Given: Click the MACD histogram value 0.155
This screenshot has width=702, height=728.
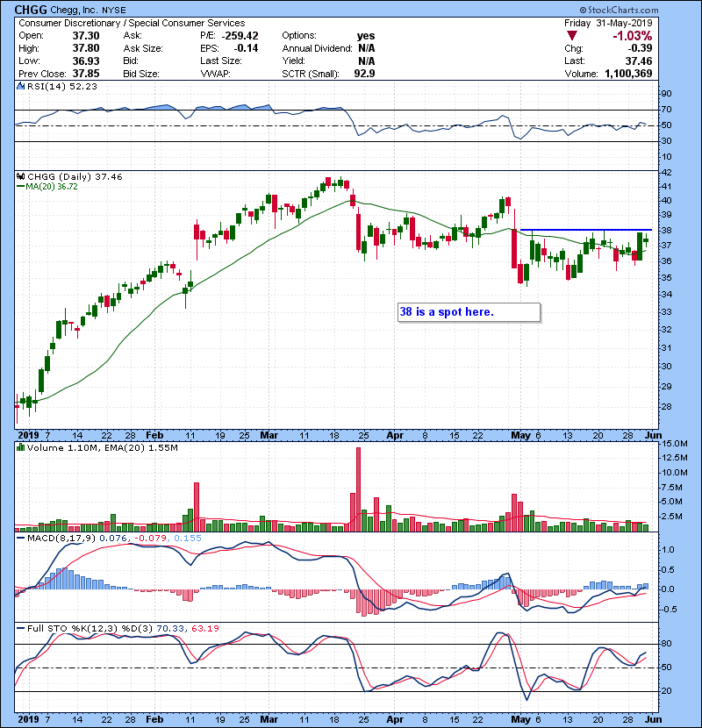Looking at the screenshot, I should pyautogui.click(x=188, y=539).
